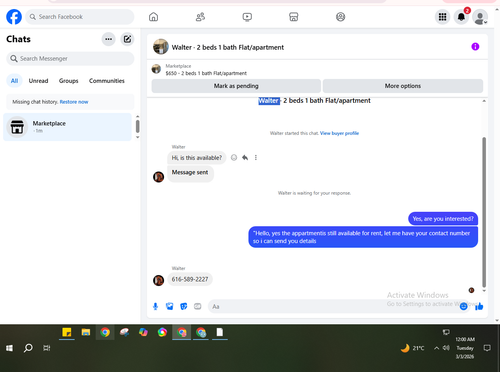The image size is (500, 372).
Task: Open the Watch video icon
Action: click(x=247, y=17)
